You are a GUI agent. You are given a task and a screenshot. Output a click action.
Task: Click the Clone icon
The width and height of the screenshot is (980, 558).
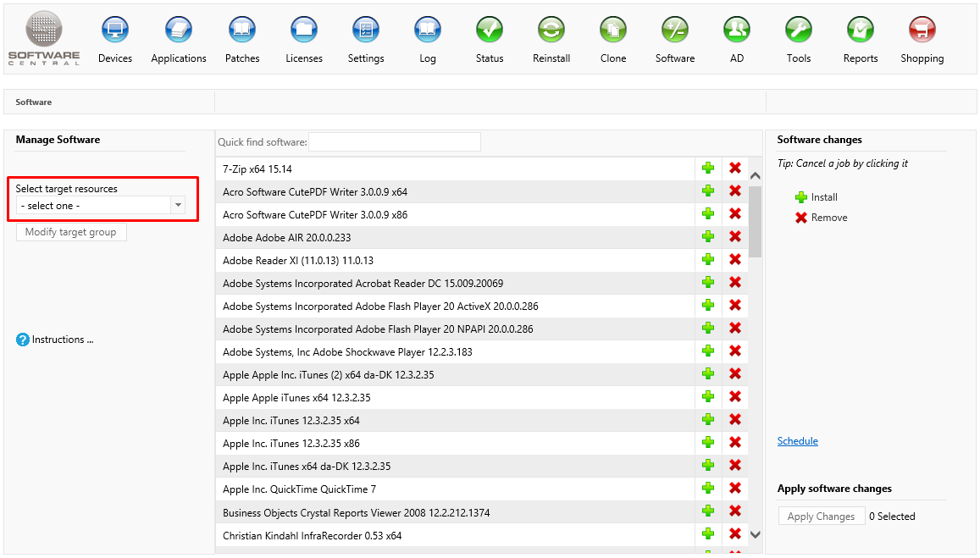coord(612,30)
